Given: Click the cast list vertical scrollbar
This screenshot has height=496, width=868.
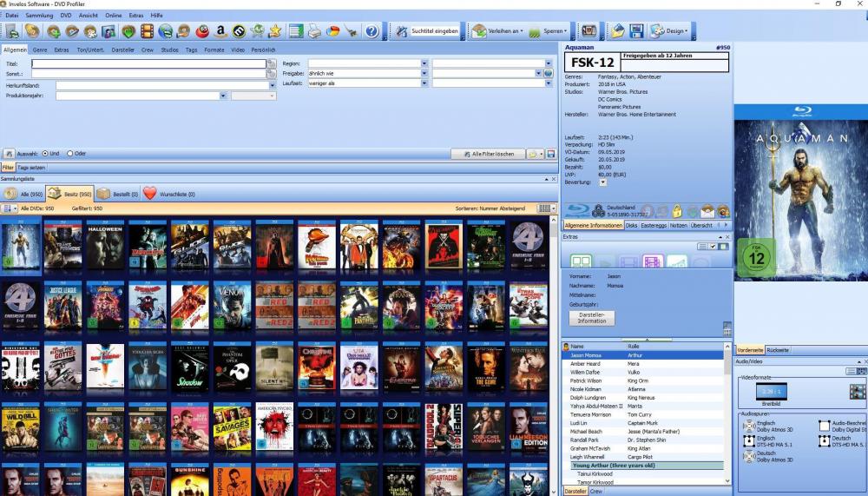Looking at the screenshot, I should [727, 417].
